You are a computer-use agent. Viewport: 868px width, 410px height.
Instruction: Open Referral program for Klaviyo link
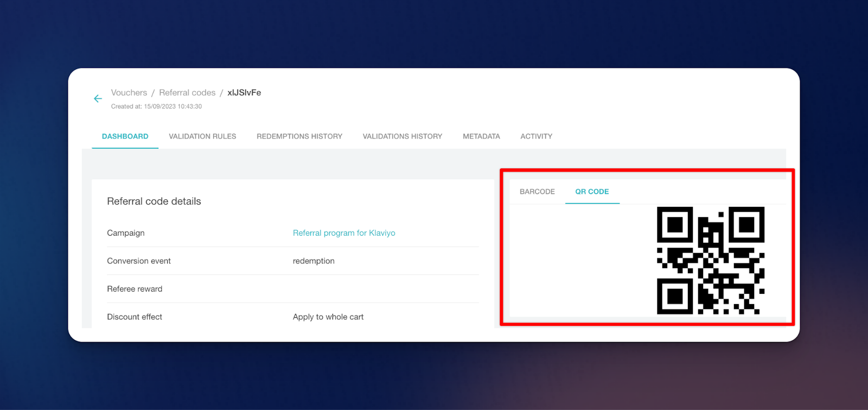coord(344,233)
